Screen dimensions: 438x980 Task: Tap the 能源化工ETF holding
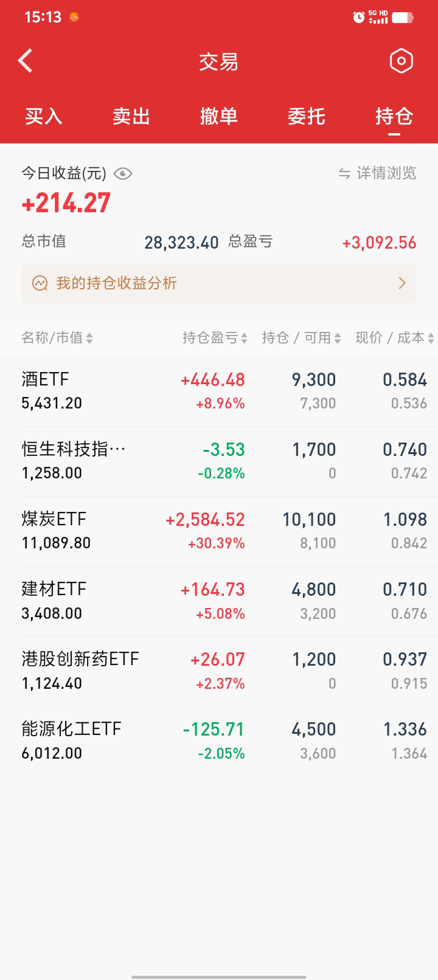pos(219,740)
